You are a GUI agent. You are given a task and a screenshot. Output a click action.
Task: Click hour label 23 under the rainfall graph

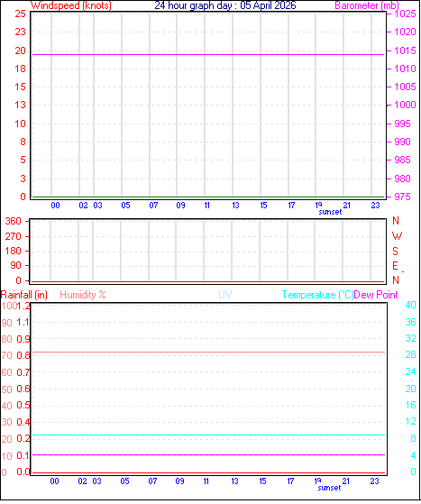(374, 481)
